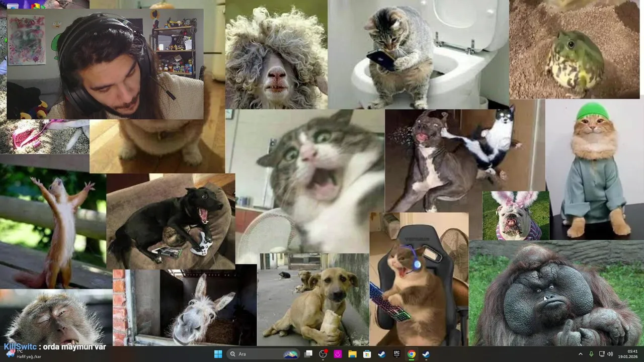Open the round taskbar app with red badge
The width and height of the screenshot is (644, 362).
[x=323, y=354]
